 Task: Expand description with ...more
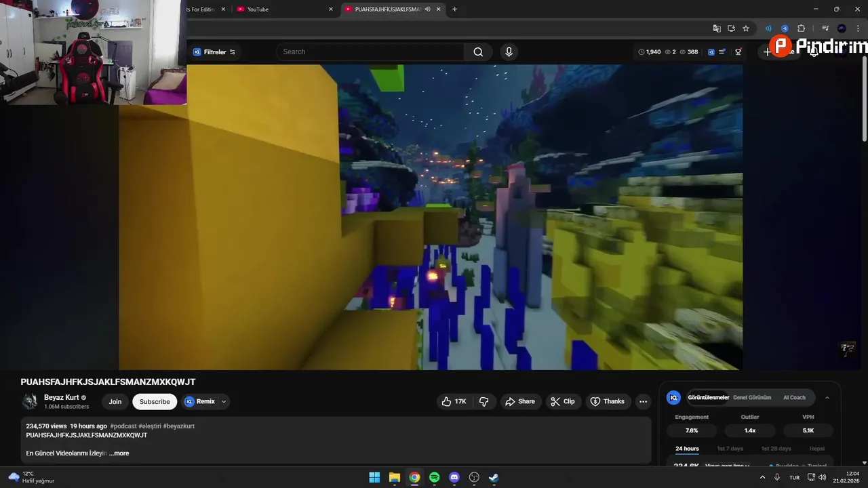click(x=119, y=453)
